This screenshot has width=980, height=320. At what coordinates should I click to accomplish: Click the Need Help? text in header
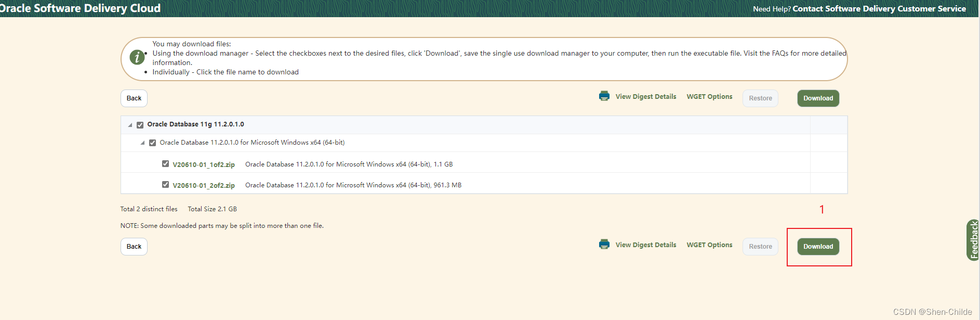[x=772, y=9]
